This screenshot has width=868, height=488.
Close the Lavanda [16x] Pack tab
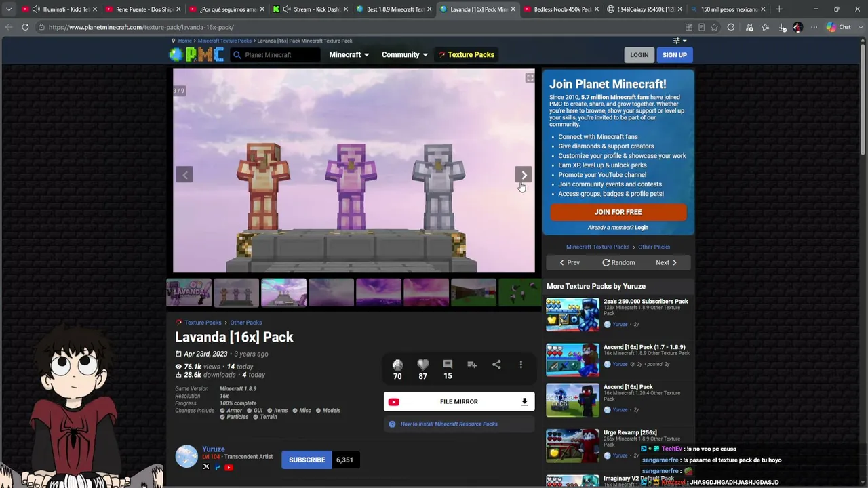(x=513, y=9)
